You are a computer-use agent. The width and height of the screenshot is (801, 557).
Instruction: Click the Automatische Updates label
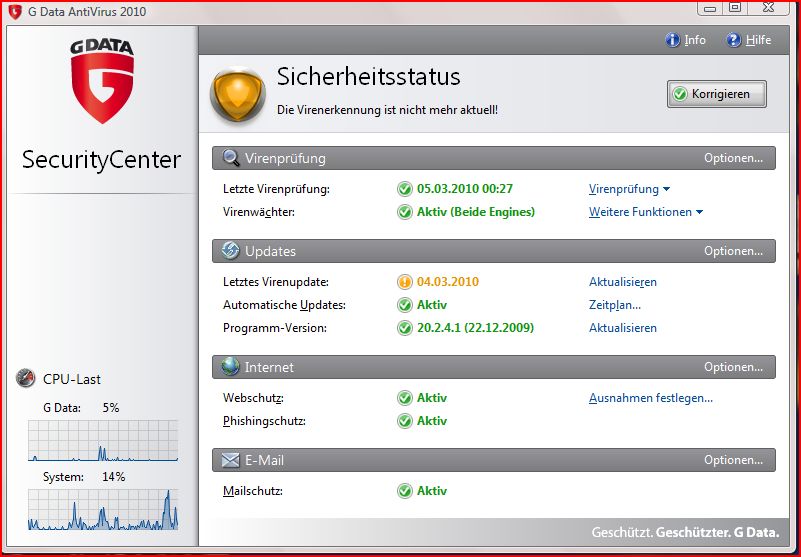(285, 305)
